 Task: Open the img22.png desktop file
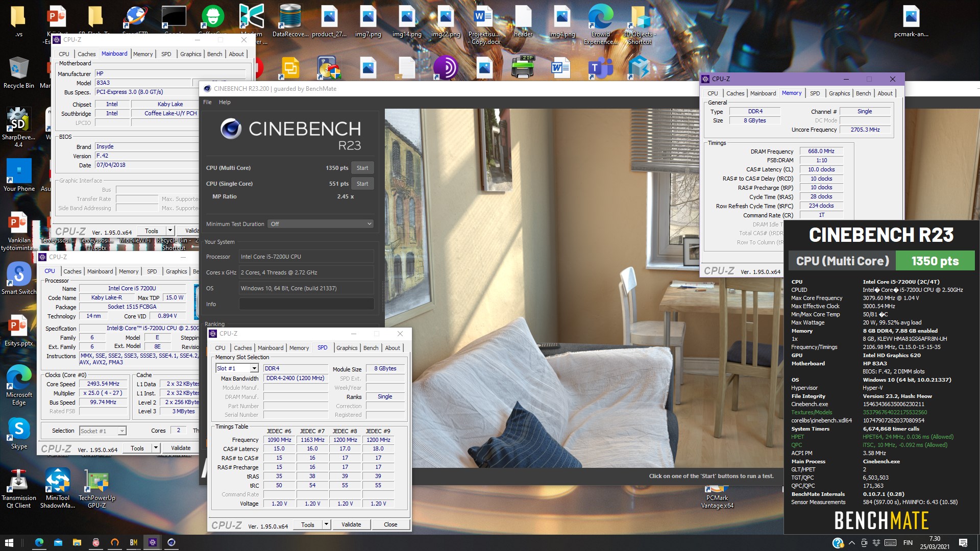click(x=446, y=21)
